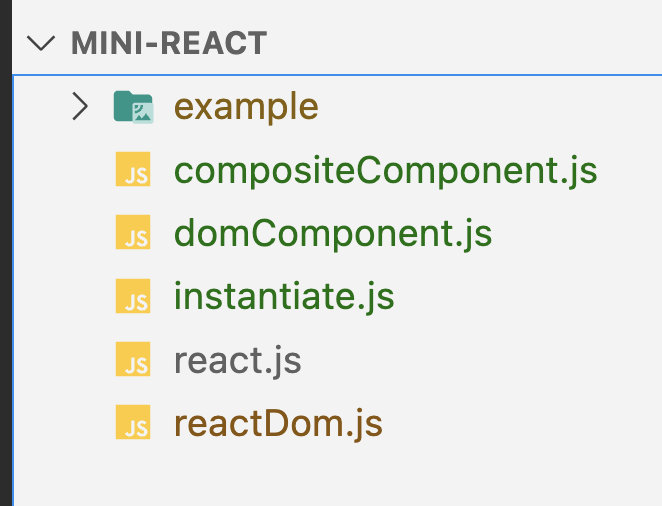This screenshot has height=506, width=662.
Task: Expand the example folder arrow
Action: click(x=81, y=106)
